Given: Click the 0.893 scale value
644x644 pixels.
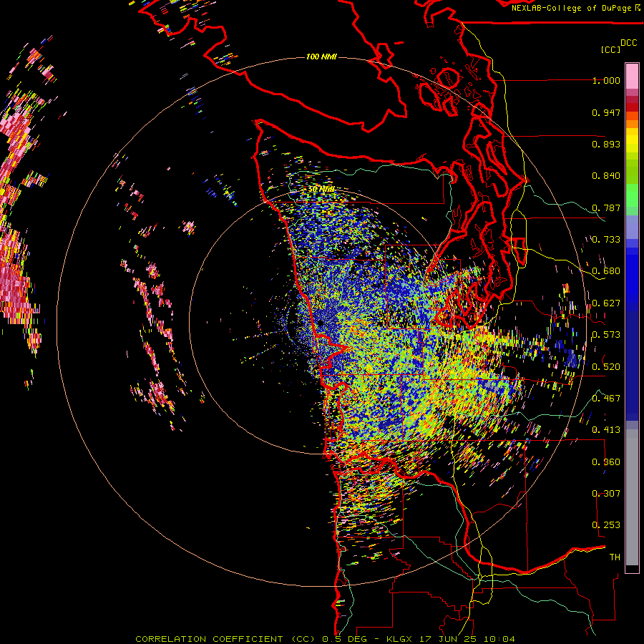Looking at the screenshot, I should 606,144.
